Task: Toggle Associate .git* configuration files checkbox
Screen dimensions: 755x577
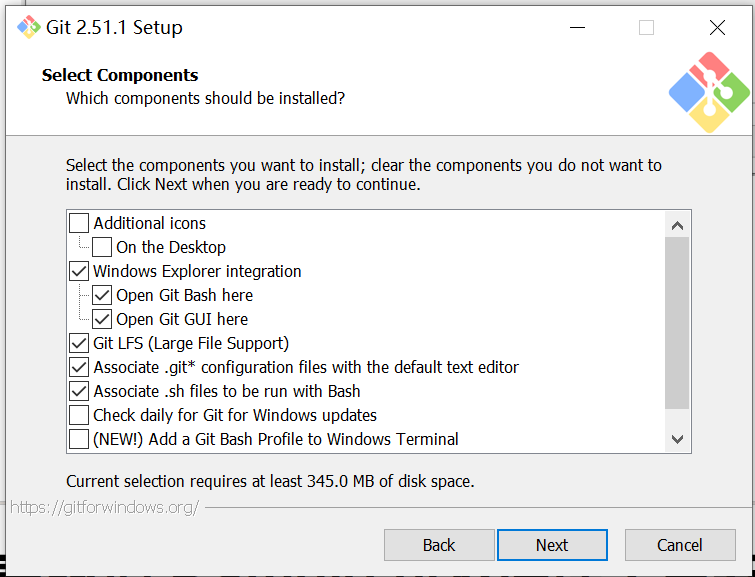Action: click(x=79, y=367)
